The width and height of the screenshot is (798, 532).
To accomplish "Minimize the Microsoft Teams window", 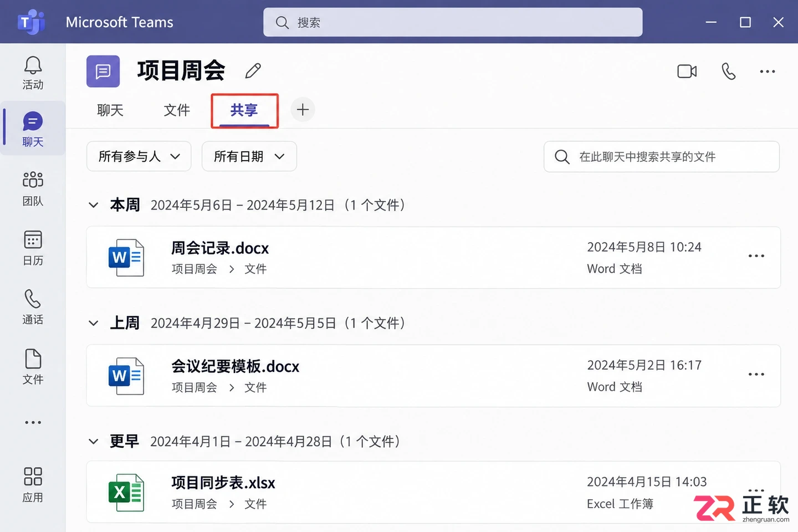I will click(711, 22).
